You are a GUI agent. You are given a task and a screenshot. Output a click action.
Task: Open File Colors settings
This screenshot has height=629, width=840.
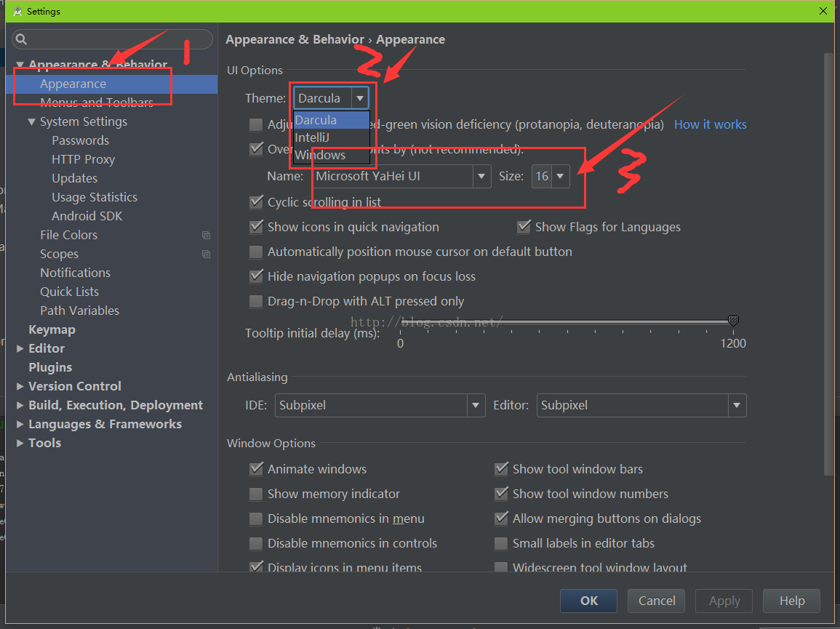[68, 235]
